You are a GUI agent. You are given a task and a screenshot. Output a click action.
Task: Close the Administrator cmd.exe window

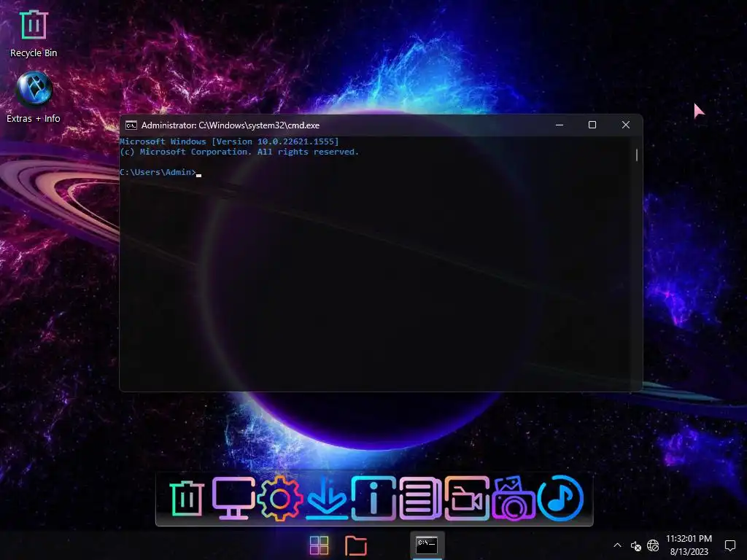(x=626, y=125)
